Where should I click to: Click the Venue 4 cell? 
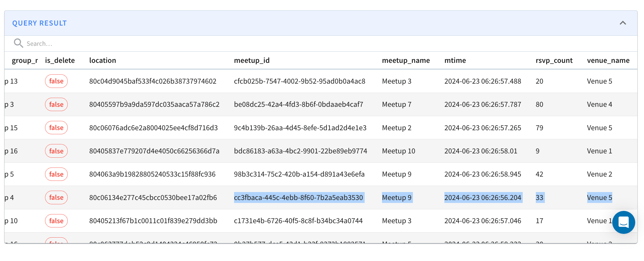[599, 104]
